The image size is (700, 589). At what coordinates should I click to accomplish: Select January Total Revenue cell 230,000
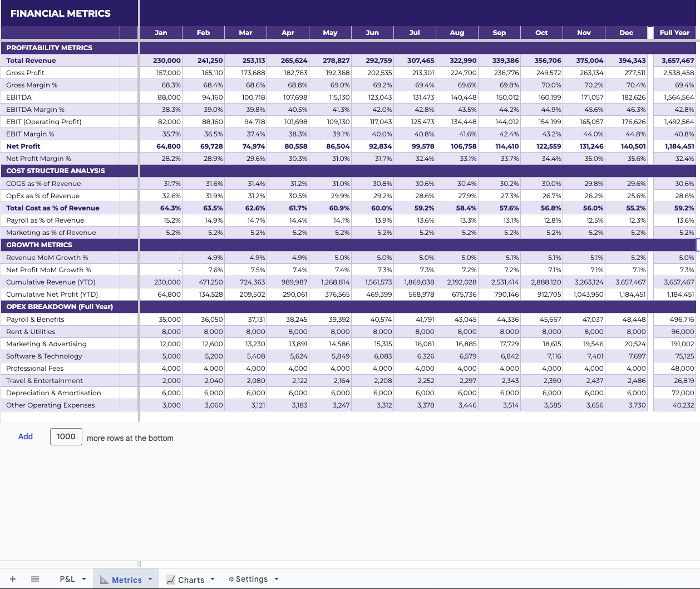point(161,61)
